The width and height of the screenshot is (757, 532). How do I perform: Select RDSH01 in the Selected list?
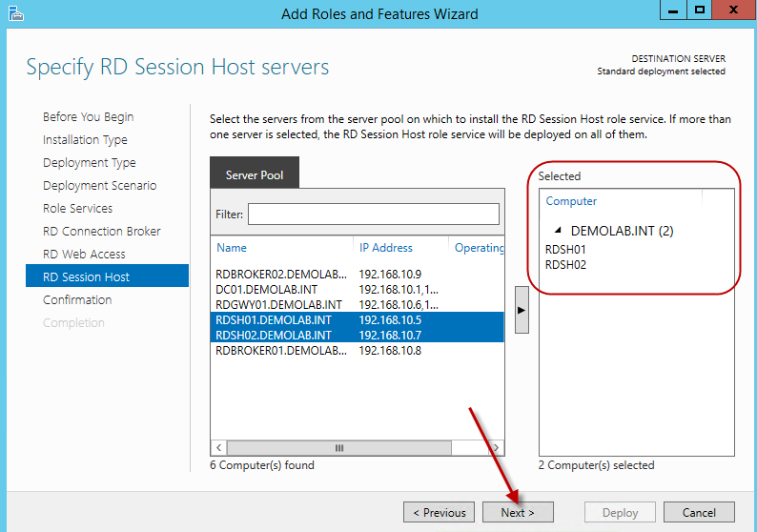pos(565,250)
